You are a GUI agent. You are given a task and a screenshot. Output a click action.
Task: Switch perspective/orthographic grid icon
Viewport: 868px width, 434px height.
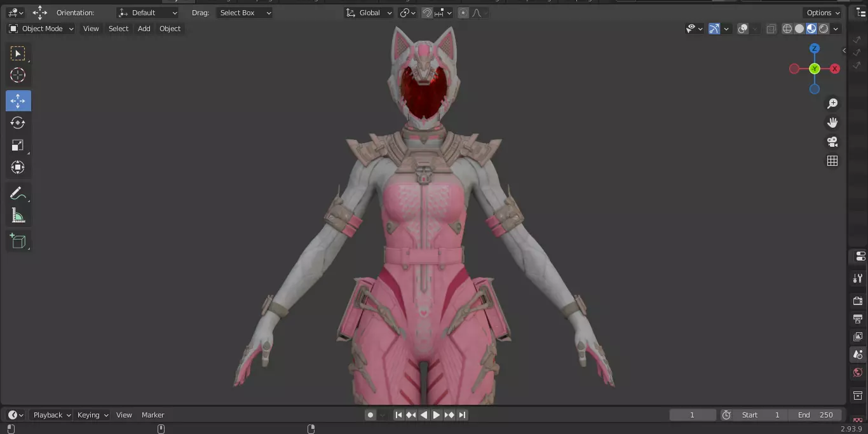[832, 161]
